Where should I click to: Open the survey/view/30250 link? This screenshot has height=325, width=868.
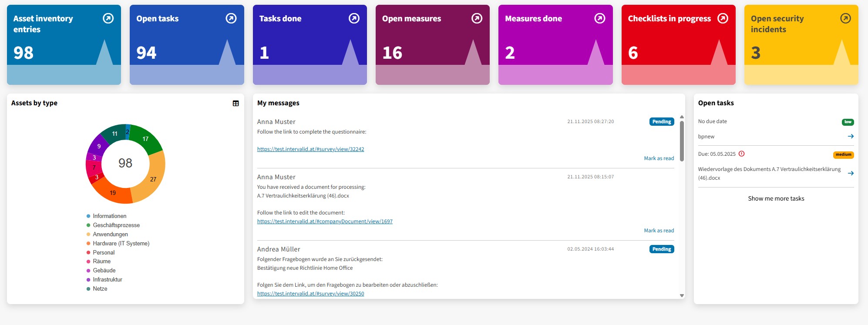310,294
